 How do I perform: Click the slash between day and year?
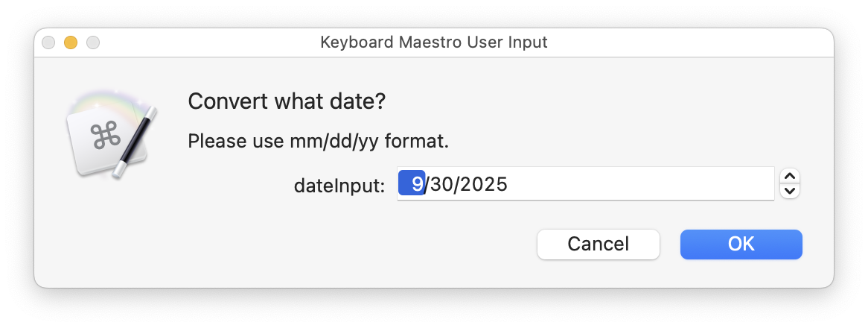point(456,184)
